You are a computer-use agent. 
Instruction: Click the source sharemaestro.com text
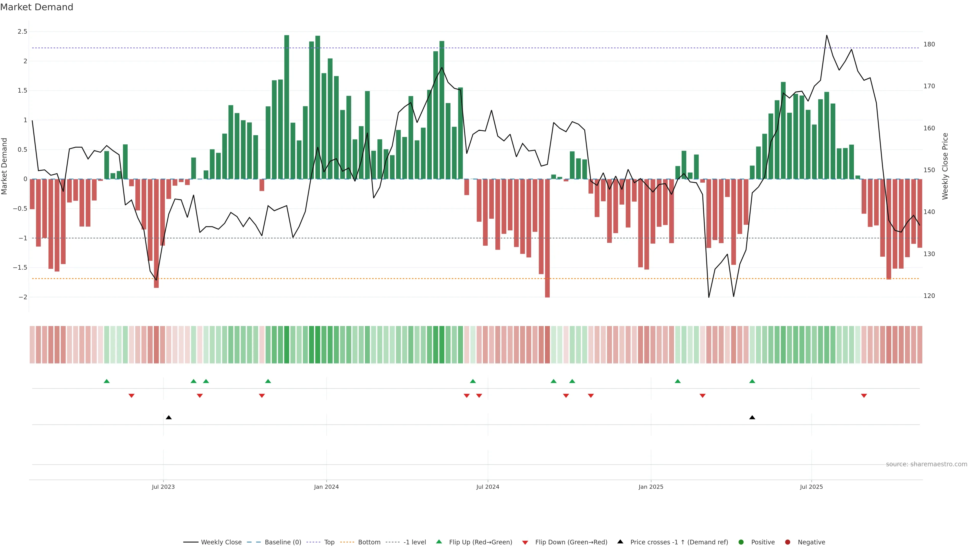926,464
